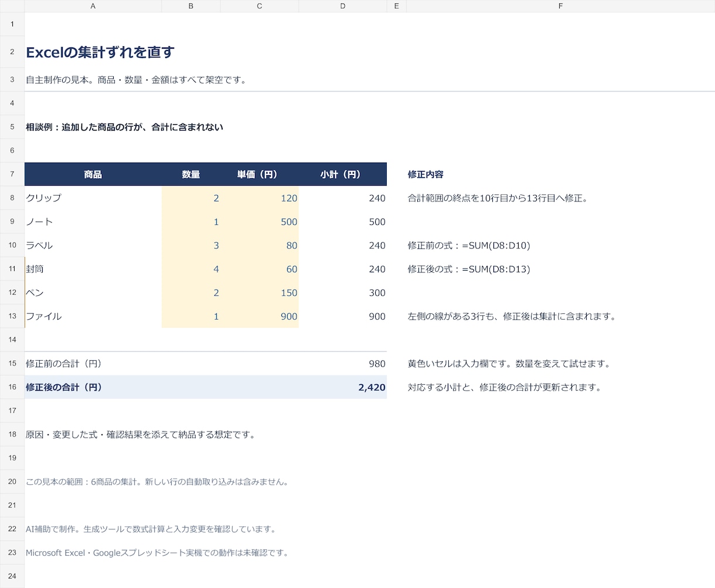The width and height of the screenshot is (715, 588).
Task: Select quantity input cell for クリップ
Action: (x=191, y=198)
